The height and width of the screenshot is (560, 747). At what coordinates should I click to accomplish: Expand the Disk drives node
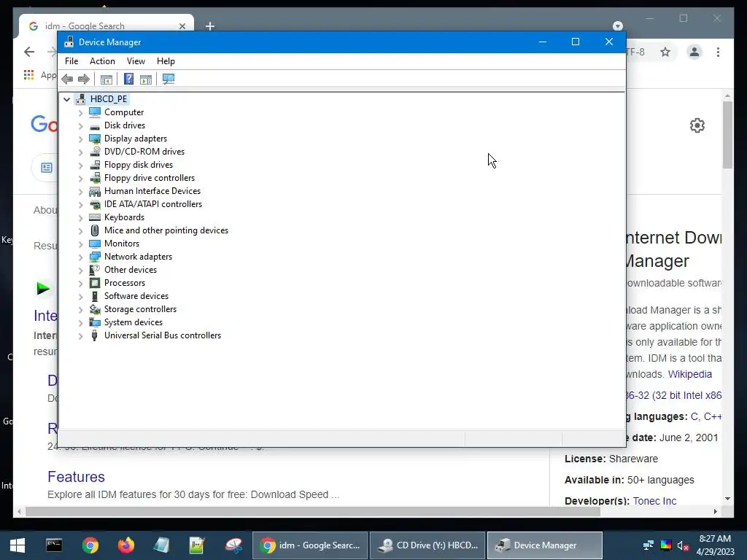(x=80, y=125)
